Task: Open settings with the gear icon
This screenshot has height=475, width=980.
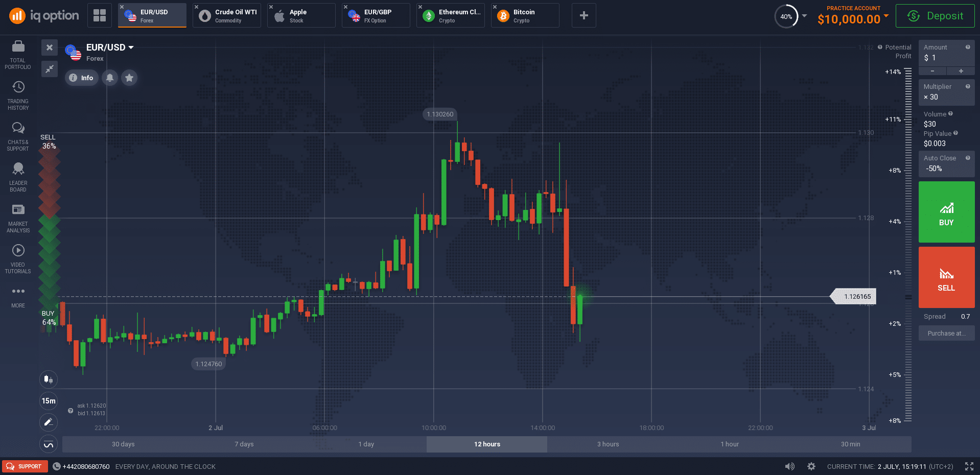Action: 811,466
